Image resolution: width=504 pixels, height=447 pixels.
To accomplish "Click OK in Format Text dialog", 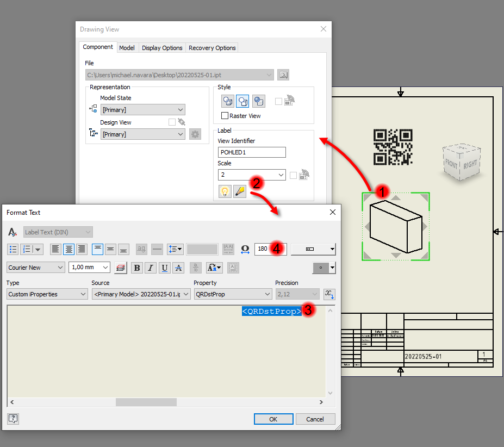I will click(x=273, y=419).
